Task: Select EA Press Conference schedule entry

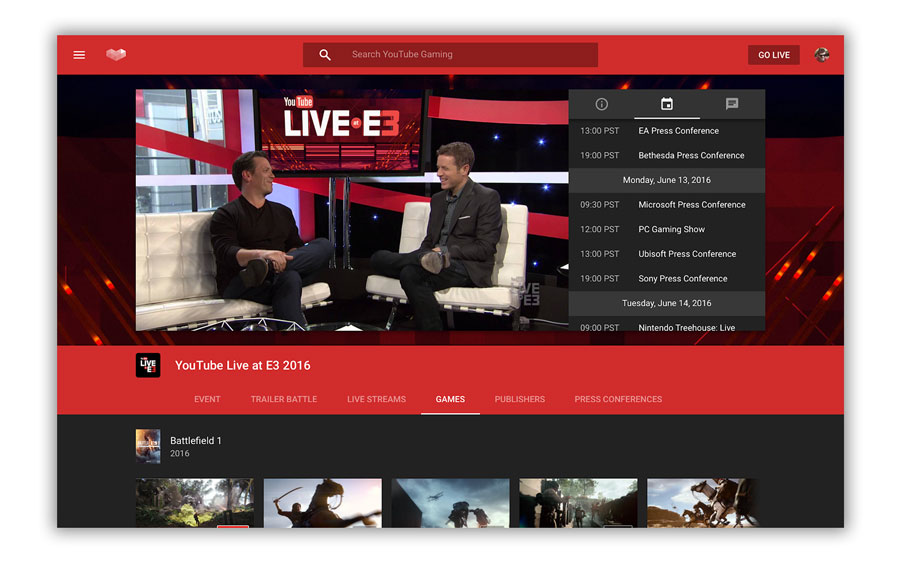Action: pyautogui.click(x=667, y=131)
